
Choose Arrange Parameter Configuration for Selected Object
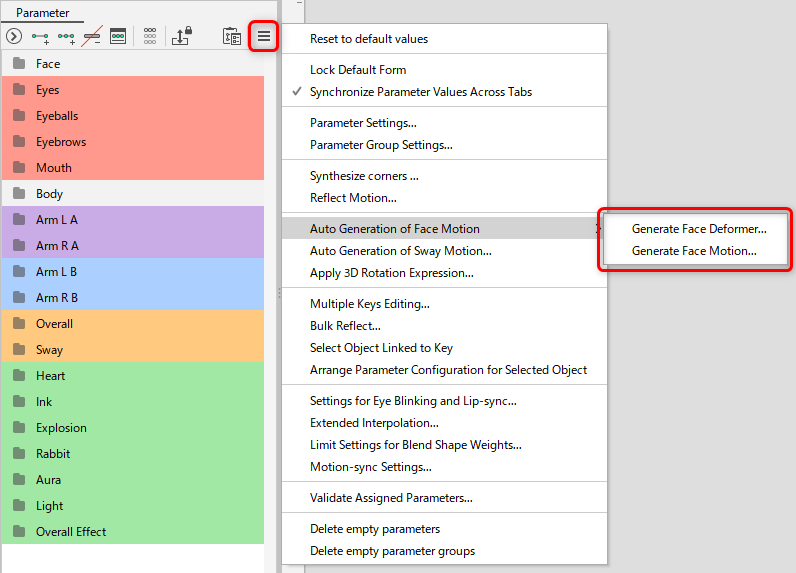coord(444,370)
